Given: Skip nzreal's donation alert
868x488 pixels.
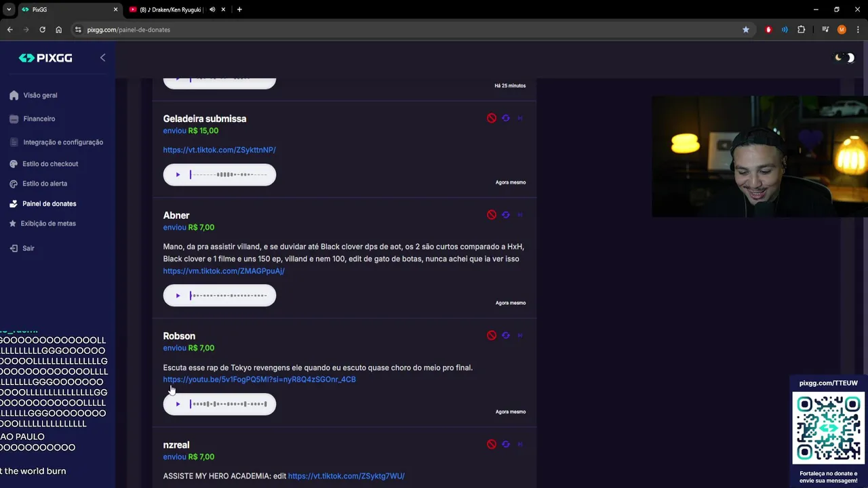Looking at the screenshot, I should 520,445.
